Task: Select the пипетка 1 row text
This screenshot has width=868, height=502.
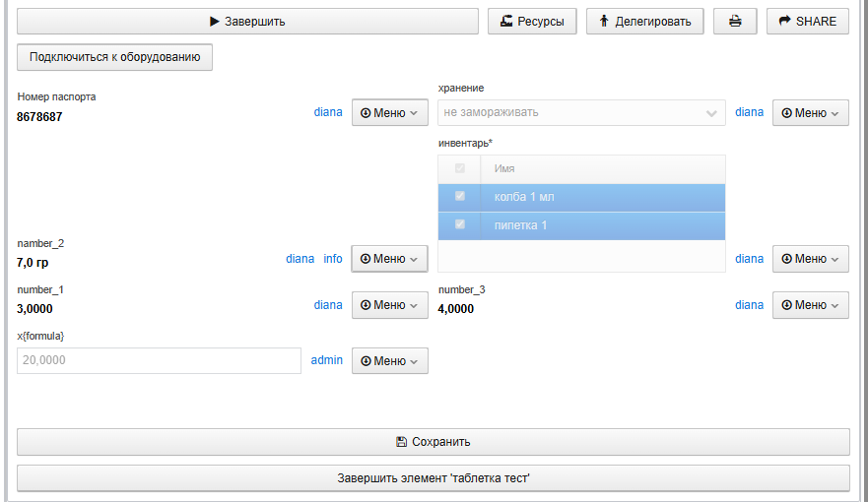Action: click(520, 225)
